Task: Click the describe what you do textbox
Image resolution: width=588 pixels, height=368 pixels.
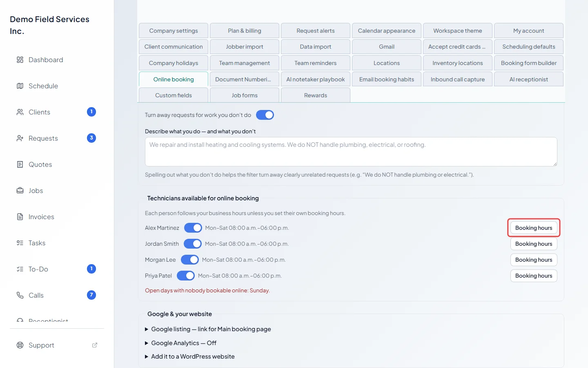Action: 351,152
